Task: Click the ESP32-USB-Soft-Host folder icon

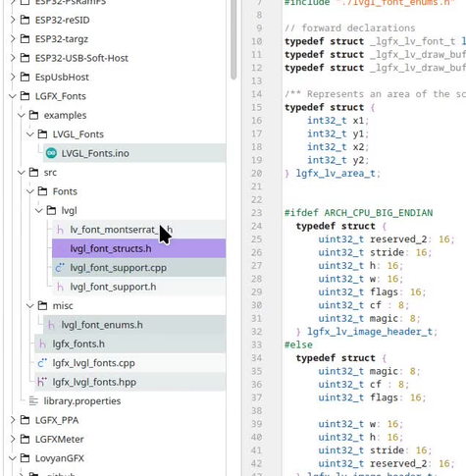Action: point(25,58)
